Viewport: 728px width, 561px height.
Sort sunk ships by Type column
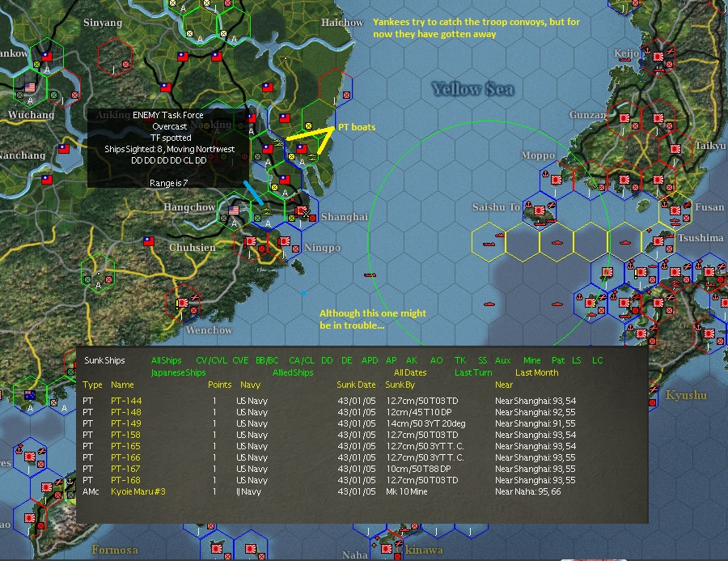tap(92, 385)
